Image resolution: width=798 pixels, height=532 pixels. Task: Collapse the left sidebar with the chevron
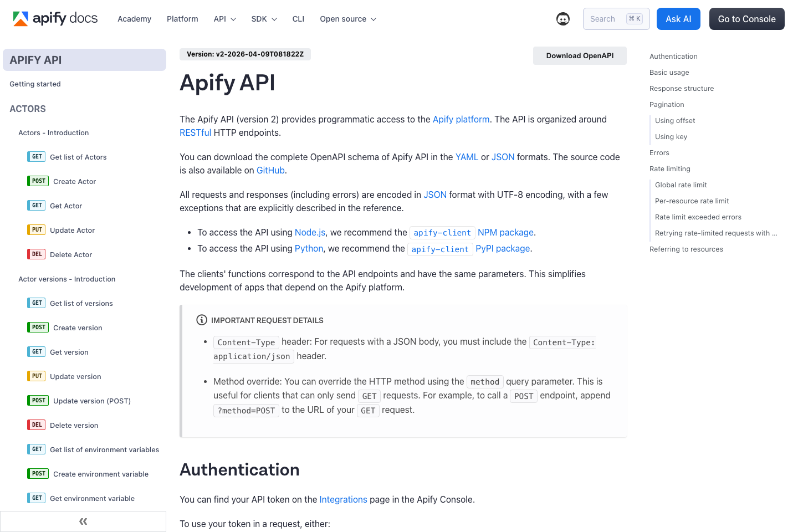pyautogui.click(x=83, y=521)
